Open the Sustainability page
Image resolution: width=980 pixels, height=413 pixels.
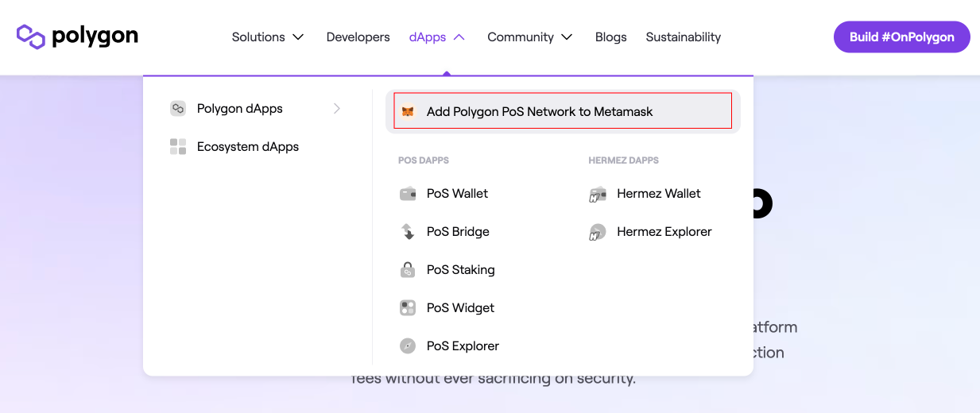tap(683, 37)
